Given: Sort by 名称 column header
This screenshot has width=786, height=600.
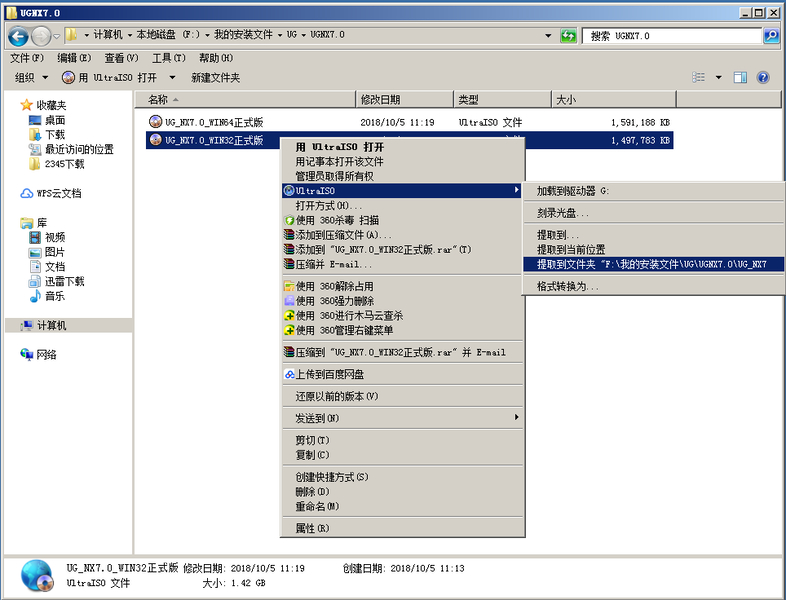Looking at the screenshot, I should pyautogui.click(x=245, y=99).
